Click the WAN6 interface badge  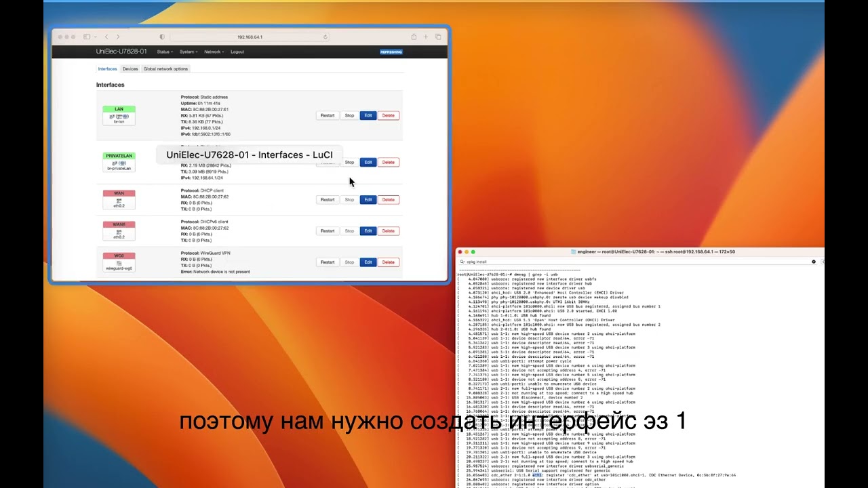pos(119,230)
